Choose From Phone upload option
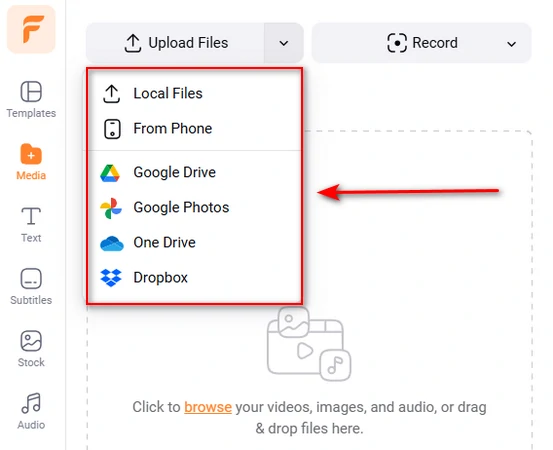The width and height of the screenshot is (553, 450). pyautogui.click(x=194, y=129)
